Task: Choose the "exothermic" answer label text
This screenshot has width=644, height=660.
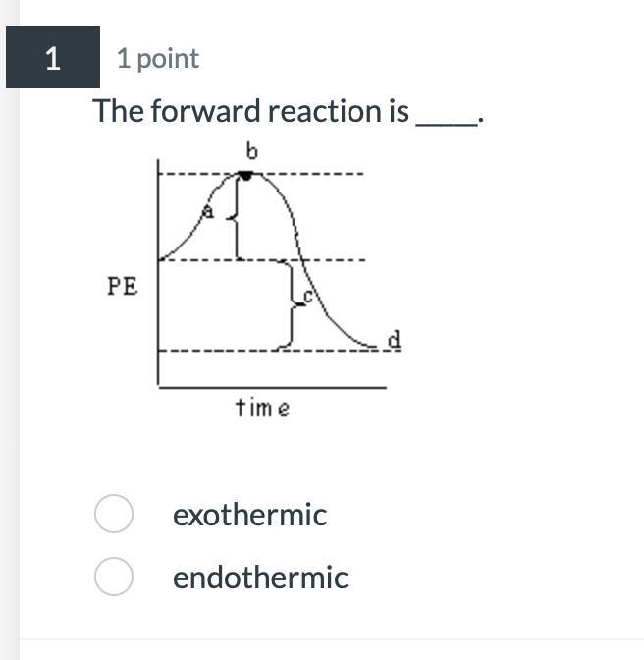Action: (250, 515)
